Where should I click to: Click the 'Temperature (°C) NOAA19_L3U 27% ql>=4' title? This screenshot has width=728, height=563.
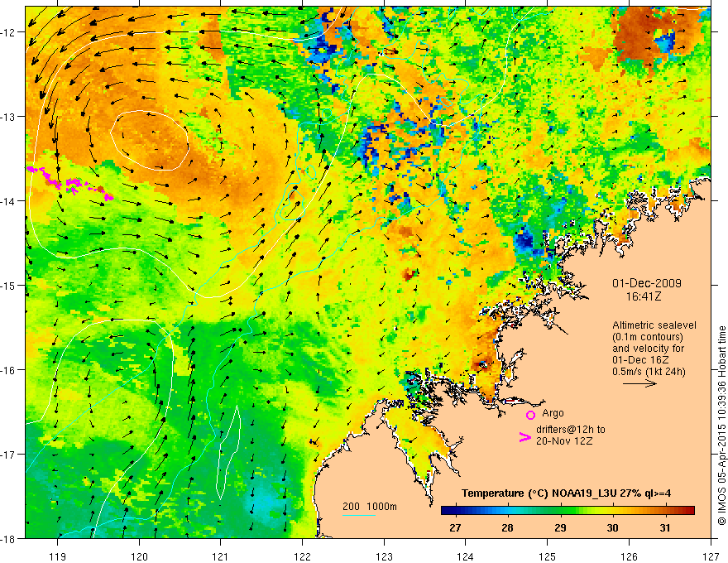click(x=566, y=493)
